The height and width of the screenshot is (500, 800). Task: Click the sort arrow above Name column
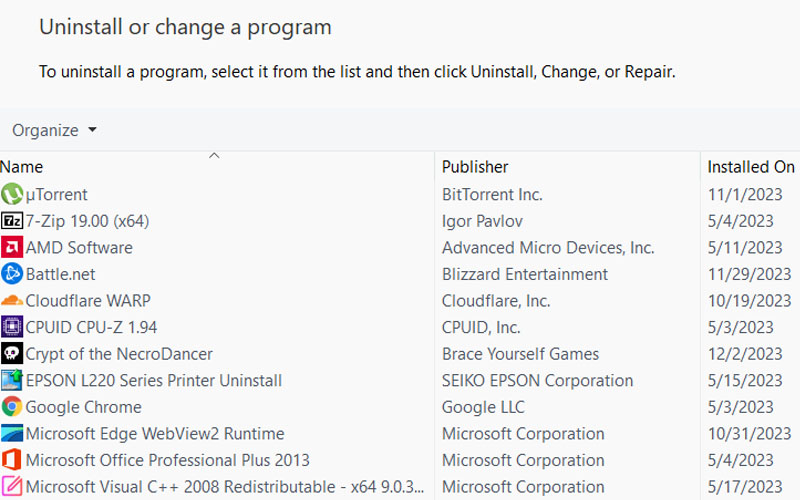[214, 156]
